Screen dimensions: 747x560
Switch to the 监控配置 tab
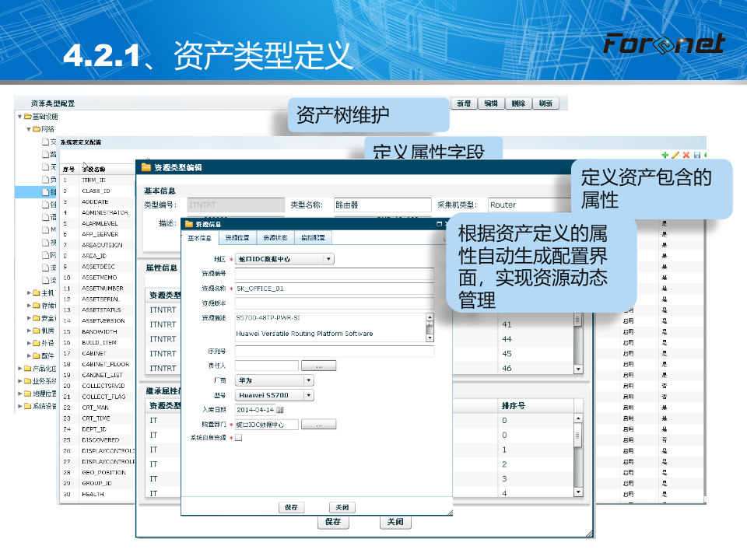(x=313, y=237)
